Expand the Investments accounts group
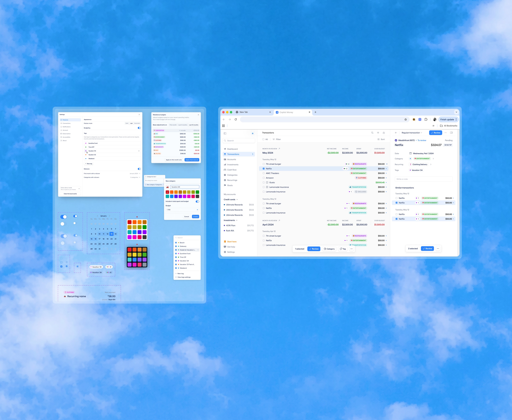 [237, 220]
